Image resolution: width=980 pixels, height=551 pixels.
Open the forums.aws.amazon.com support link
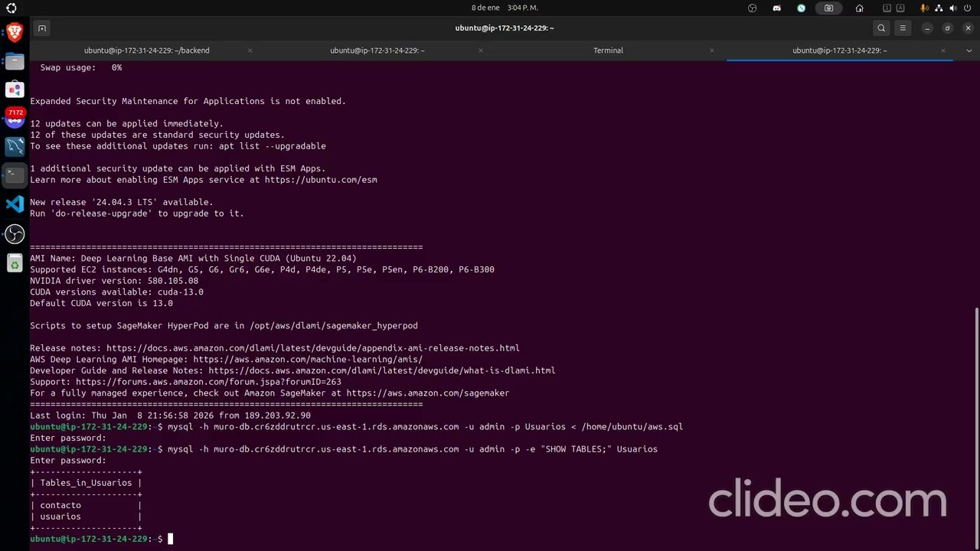(x=208, y=382)
